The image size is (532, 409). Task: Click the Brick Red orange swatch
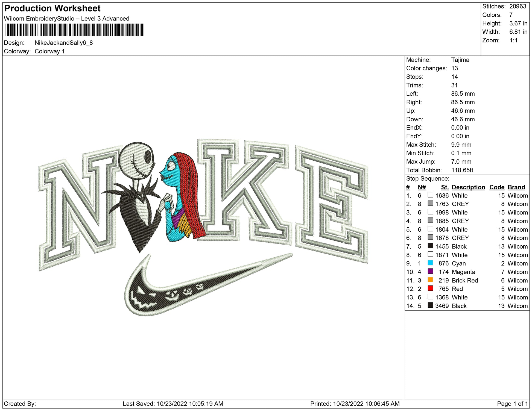430,280
